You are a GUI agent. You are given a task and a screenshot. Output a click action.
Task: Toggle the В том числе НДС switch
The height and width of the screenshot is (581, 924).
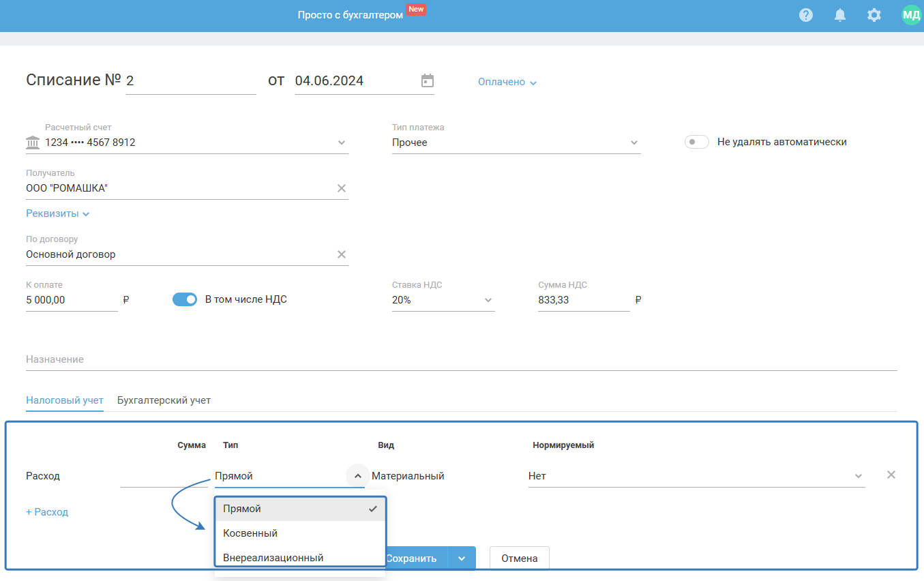click(185, 299)
